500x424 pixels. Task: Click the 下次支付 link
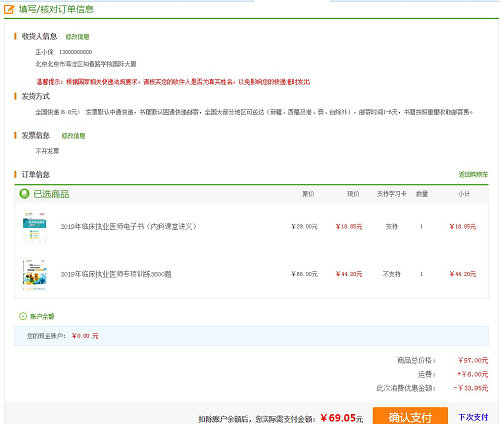(473, 417)
